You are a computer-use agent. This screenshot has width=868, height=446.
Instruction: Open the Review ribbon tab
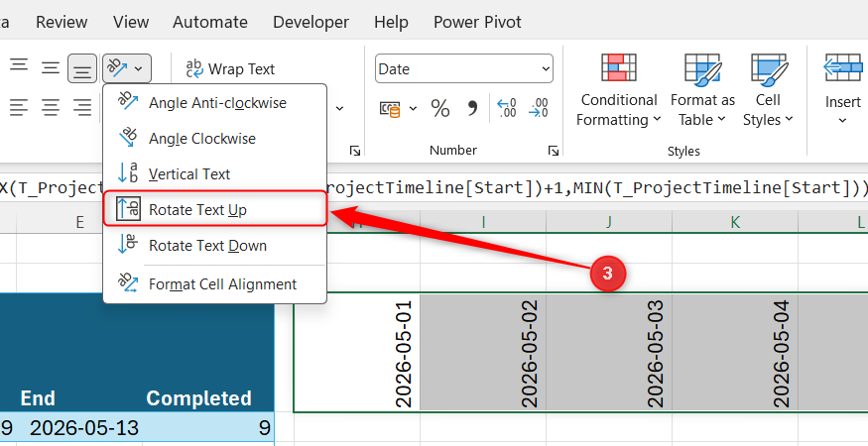click(62, 22)
